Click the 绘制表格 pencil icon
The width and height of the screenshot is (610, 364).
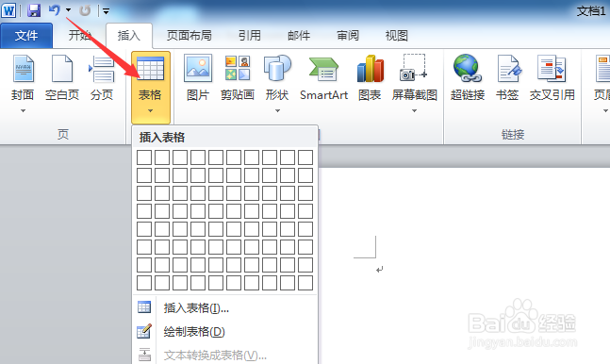144,331
